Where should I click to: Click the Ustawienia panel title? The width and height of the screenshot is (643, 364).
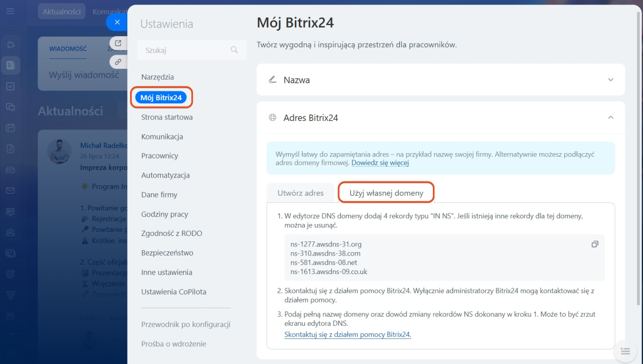click(167, 24)
